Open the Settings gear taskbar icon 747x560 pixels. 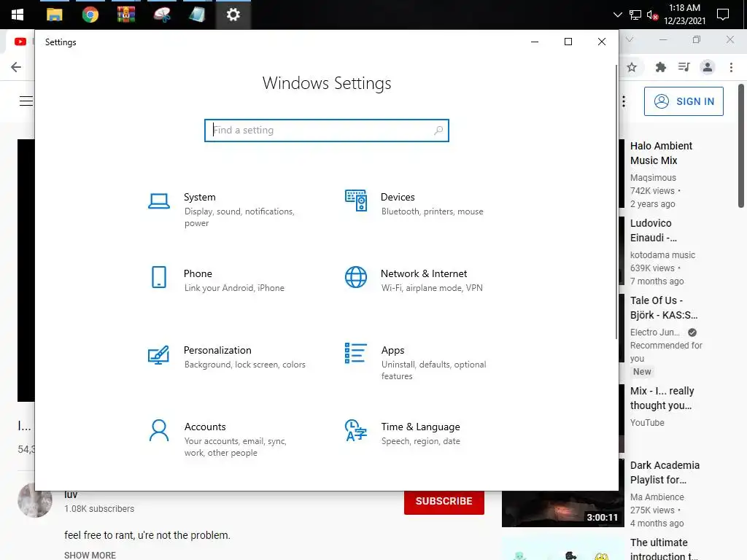233,15
